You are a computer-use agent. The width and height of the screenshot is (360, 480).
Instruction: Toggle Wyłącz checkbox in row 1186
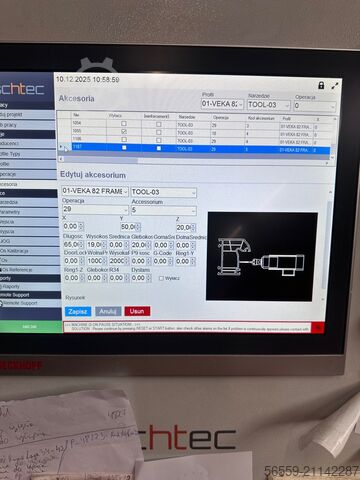click(x=124, y=139)
